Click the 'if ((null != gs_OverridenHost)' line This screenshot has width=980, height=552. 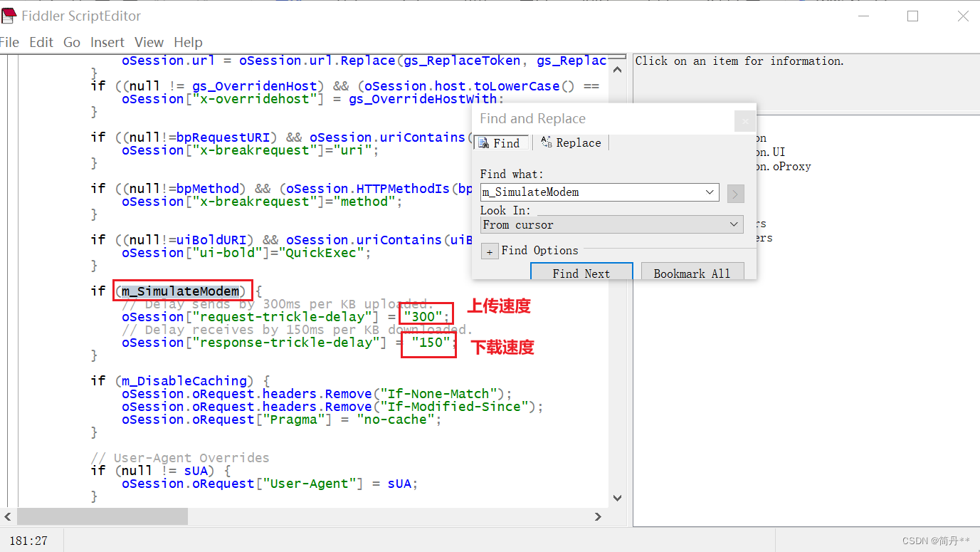tap(345, 86)
